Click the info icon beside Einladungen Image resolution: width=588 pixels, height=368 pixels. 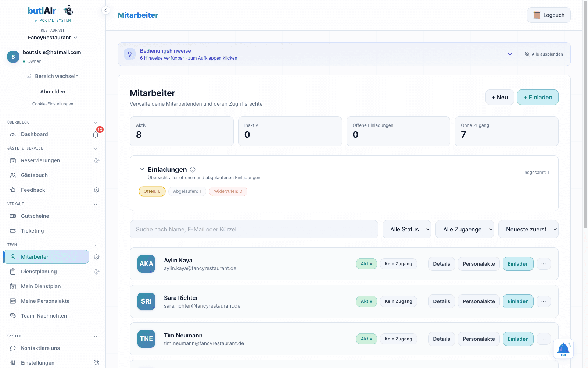coord(193,170)
